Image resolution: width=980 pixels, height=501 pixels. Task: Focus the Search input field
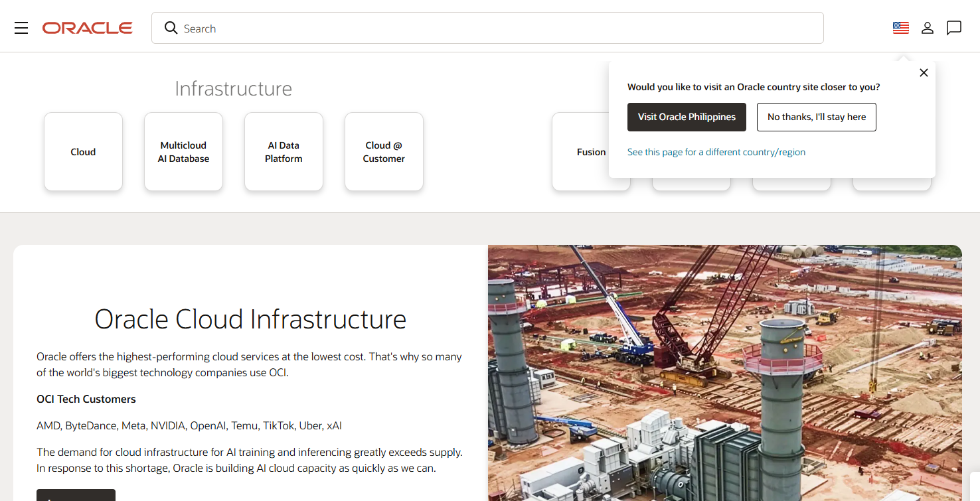(x=487, y=28)
